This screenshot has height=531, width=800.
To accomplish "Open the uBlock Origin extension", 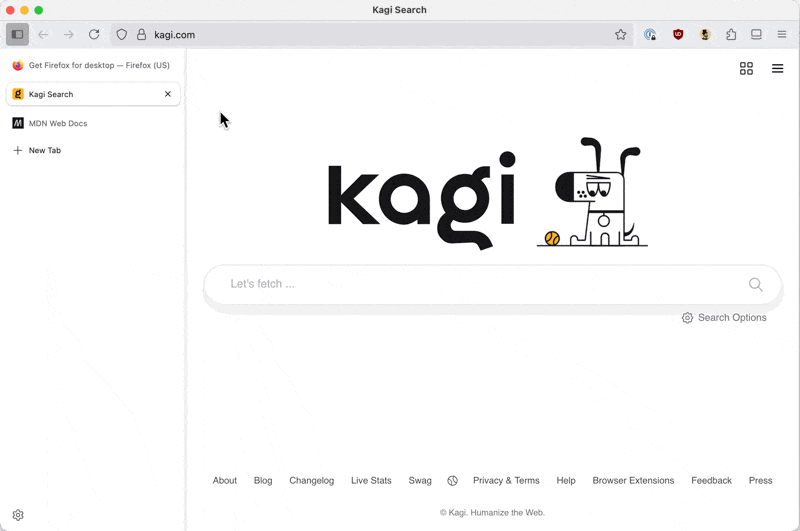I will point(678,35).
